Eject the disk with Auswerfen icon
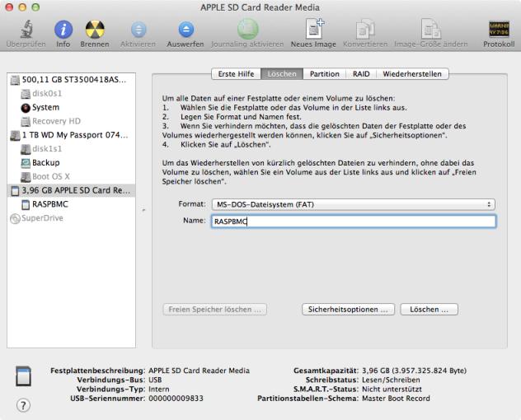521x420 pixels. (x=185, y=29)
